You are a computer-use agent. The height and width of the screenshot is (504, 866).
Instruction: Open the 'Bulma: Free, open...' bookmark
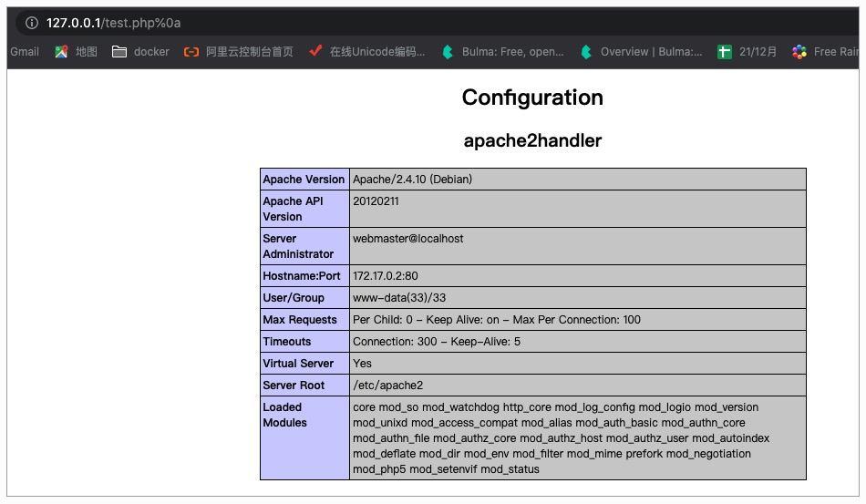(x=503, y=52)
